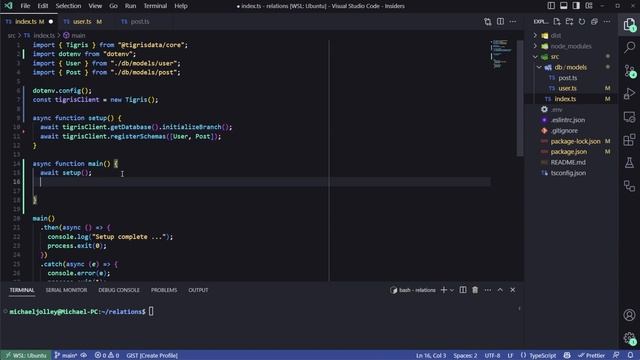Create a new folder in Explorer
This screenshot has width=640, height=360.
569,22
